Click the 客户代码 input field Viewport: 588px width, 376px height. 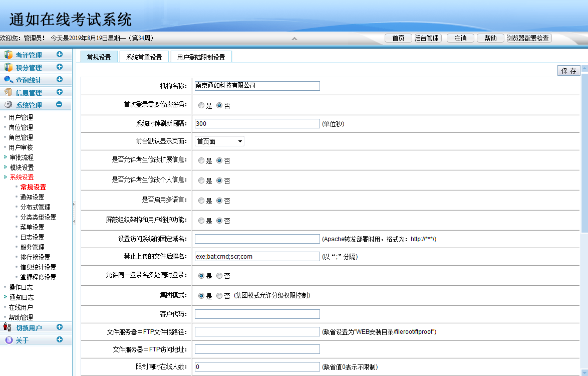tap(257, 314)
